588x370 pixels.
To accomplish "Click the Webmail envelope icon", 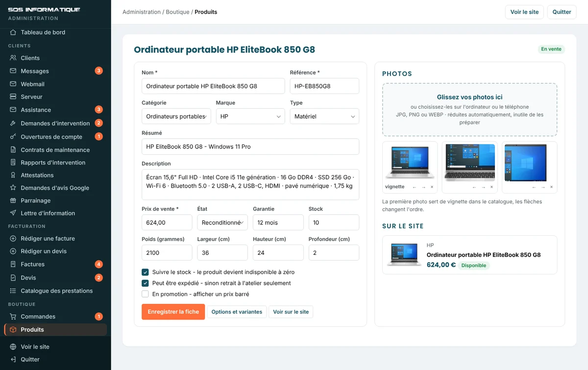I will pos(13,84).
